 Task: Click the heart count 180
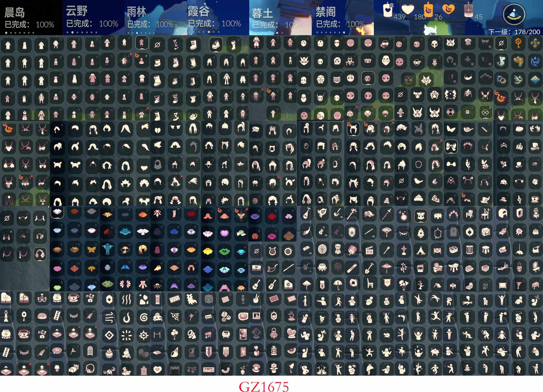[x=420, y=17]
